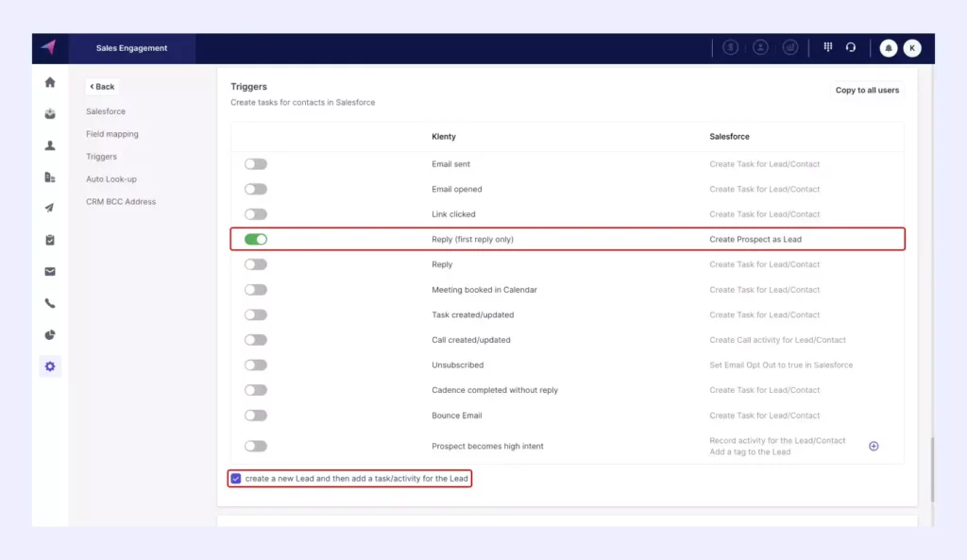Viewport: 967px width, 560px height.
Task: Open the notifications bell icon
Action: (888, 48)
